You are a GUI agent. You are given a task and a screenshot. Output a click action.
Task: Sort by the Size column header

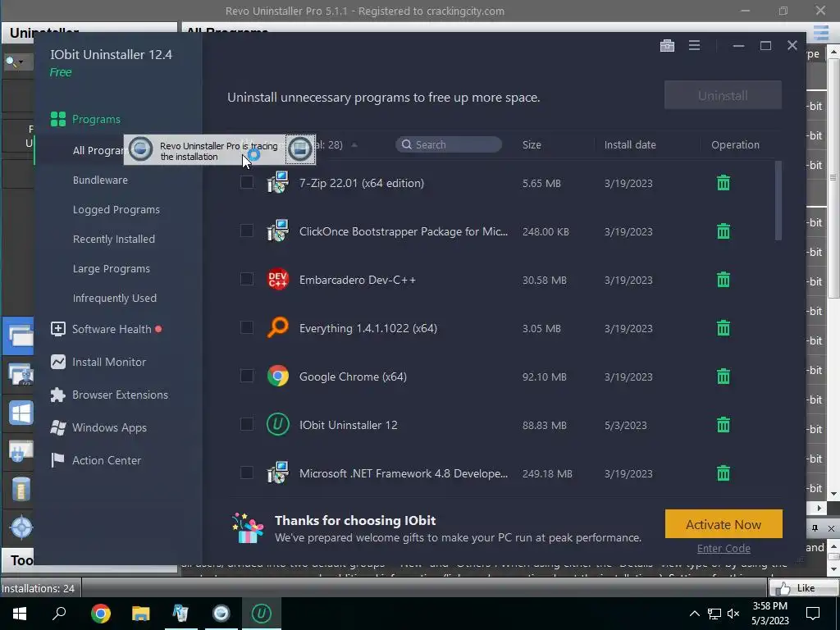tap(532, 144)
